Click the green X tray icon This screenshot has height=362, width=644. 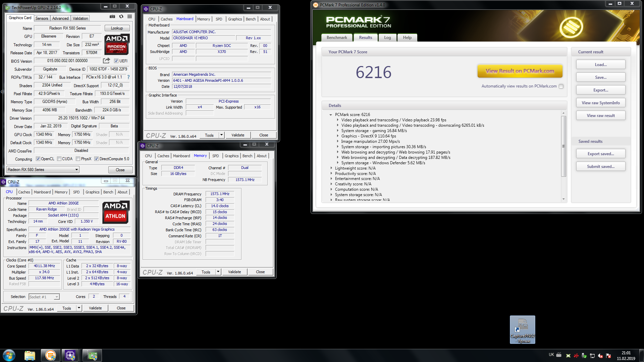coord(568,356)
